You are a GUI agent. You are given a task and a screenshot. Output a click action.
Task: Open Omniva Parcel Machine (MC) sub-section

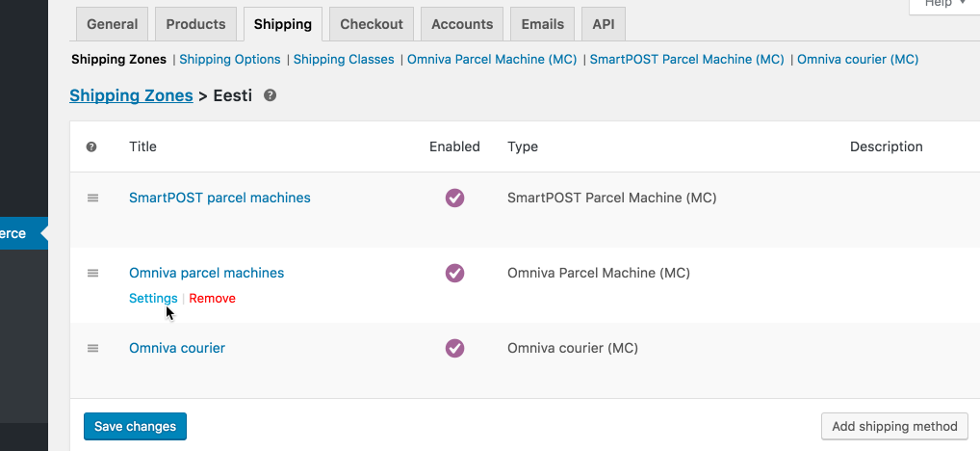point(492,60)
